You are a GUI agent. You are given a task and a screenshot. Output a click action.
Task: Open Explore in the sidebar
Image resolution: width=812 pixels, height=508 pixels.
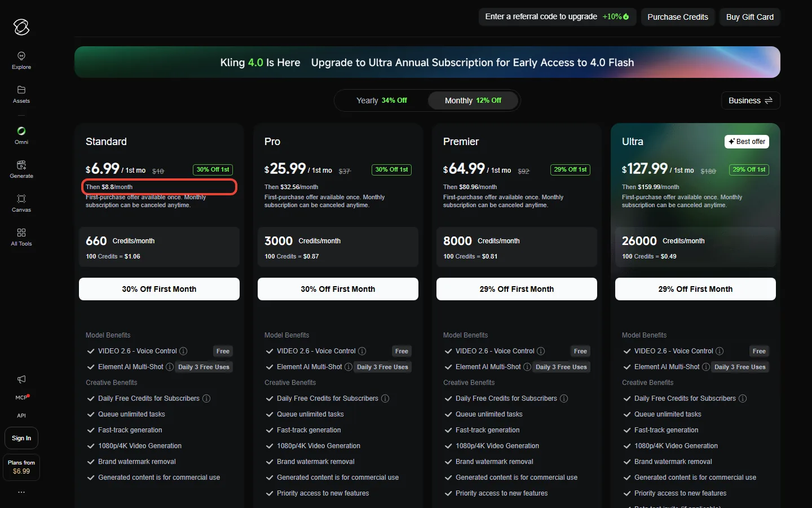tap(21, 60)
